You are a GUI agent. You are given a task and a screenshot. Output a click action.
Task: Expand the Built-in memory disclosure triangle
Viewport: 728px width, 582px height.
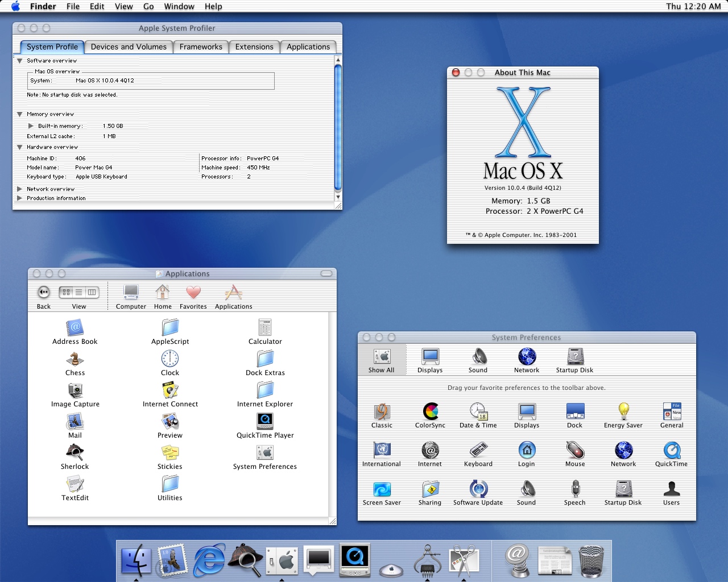pyautogui.click(x=31, y=126)
